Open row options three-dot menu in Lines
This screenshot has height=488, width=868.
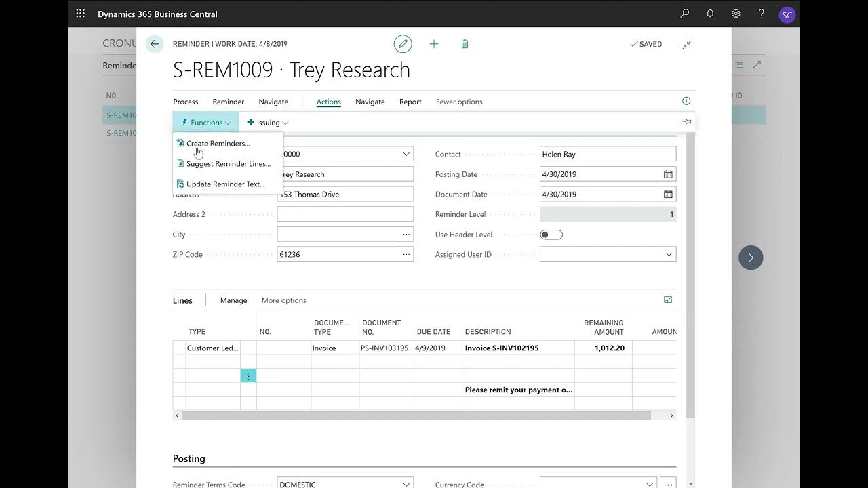tap(248, 375)
